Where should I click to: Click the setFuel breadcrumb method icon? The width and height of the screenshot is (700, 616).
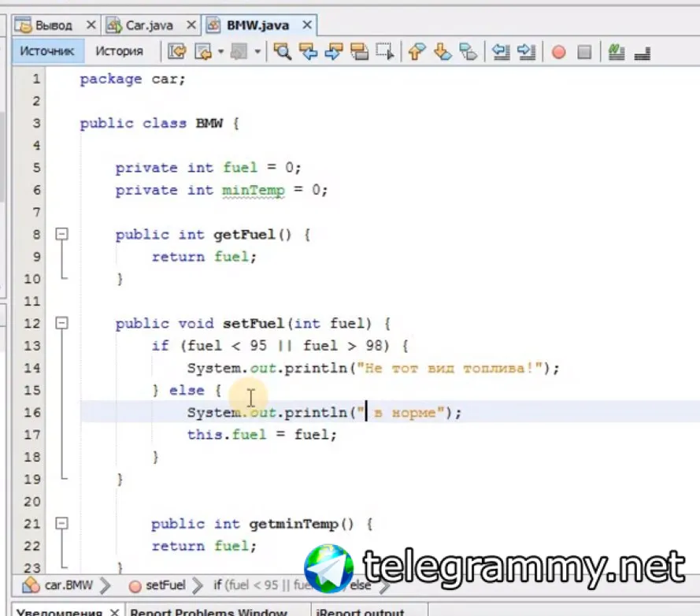click(135, 586)
